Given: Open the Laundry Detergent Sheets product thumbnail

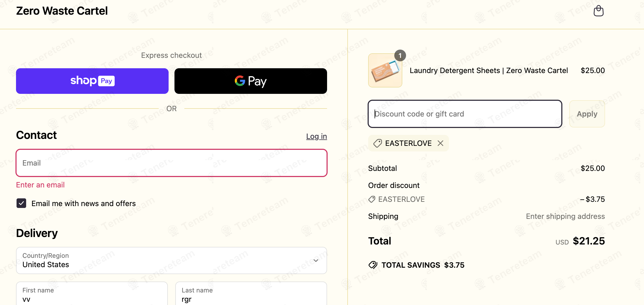Looking at the screenshot, I should [x=385, y=71].
